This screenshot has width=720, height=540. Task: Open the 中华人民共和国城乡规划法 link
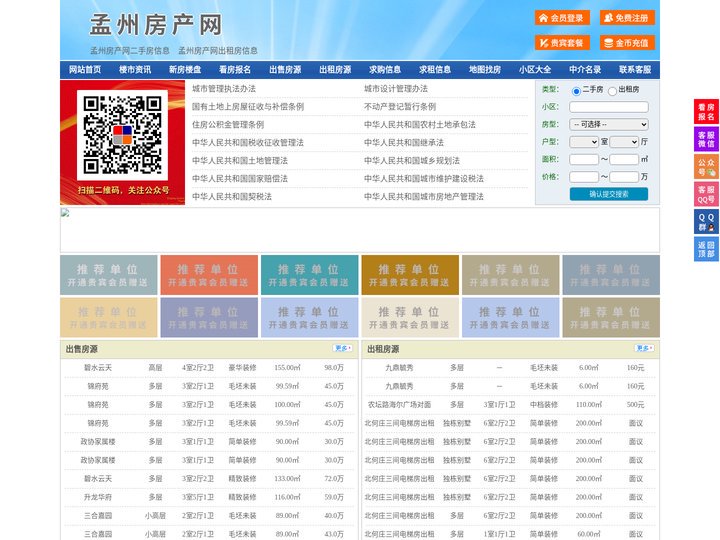click(412, 160)
